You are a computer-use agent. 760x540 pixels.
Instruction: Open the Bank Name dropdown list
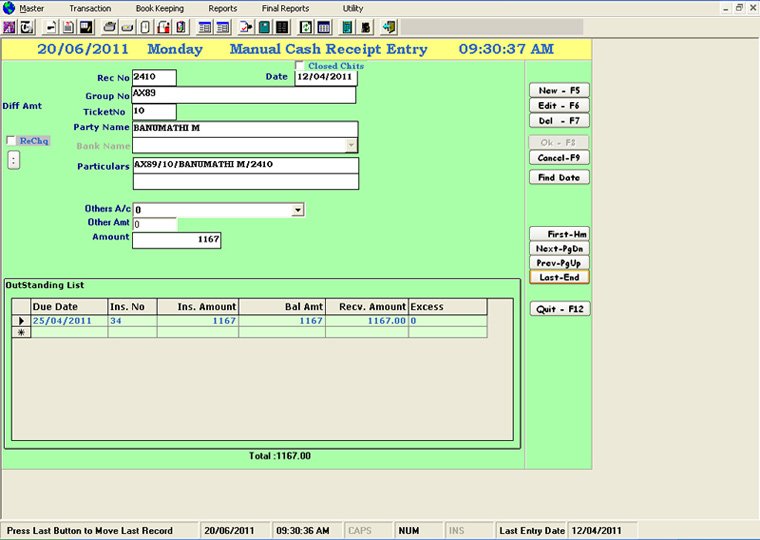[351, 145]
